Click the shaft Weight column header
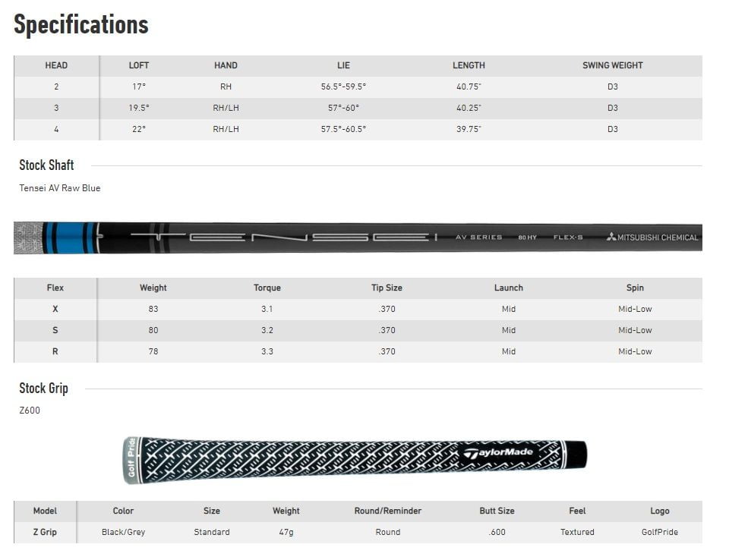729x560 pixels. 153,288
